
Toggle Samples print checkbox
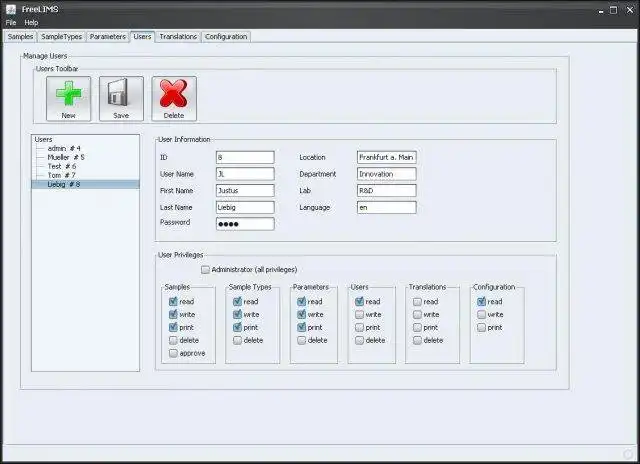pos(173,327)
